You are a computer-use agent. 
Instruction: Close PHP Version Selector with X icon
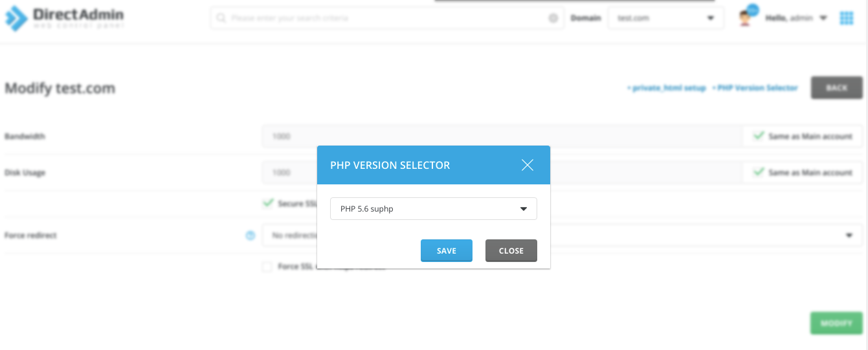pyautogui.click(x=527, y=165)
